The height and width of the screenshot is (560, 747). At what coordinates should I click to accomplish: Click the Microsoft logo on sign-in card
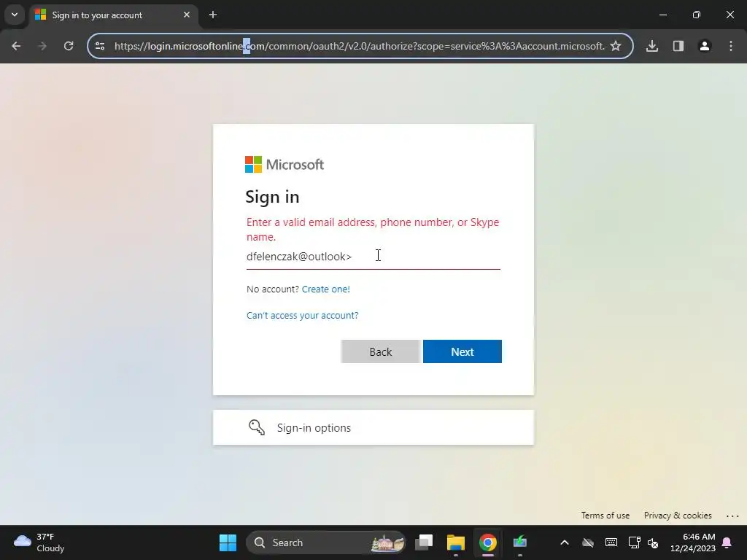[x=285, y=165]
